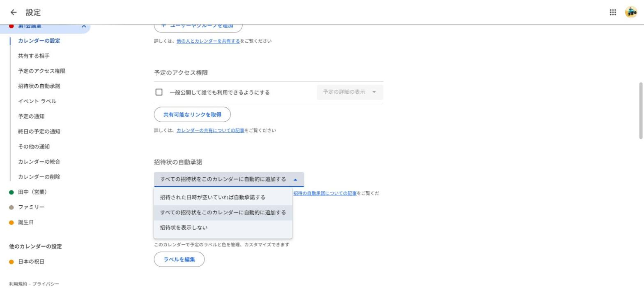Open イベント ラベル section from sidebar

point(37,101)
